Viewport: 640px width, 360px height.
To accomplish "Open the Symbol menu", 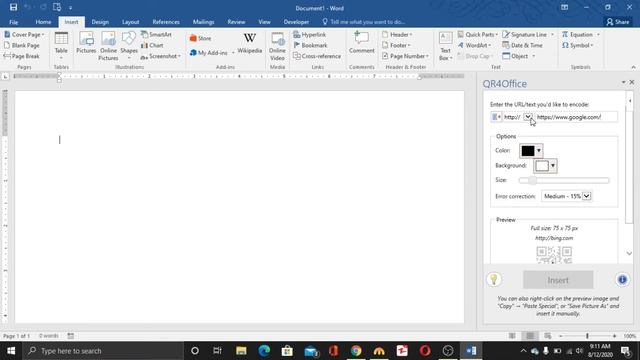I will coord(577,45).
